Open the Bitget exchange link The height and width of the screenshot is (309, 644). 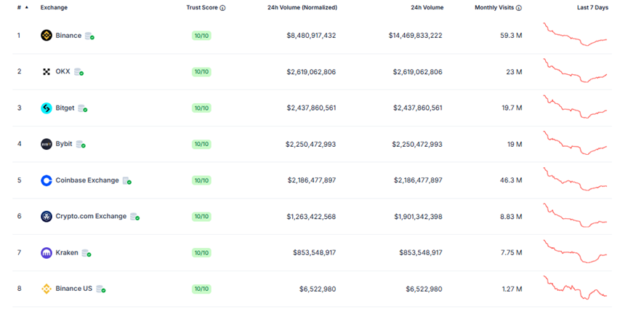[65, 108]
